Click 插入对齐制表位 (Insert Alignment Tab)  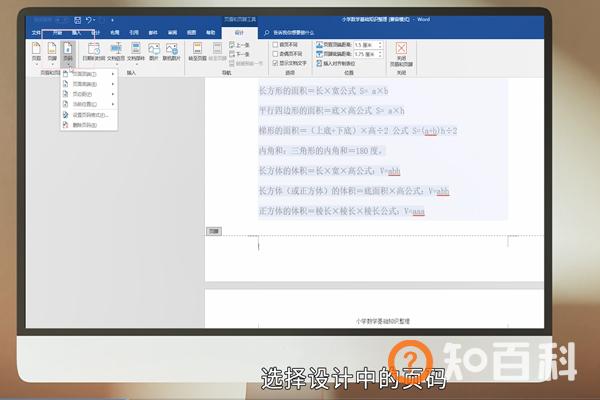pos(336,63)
